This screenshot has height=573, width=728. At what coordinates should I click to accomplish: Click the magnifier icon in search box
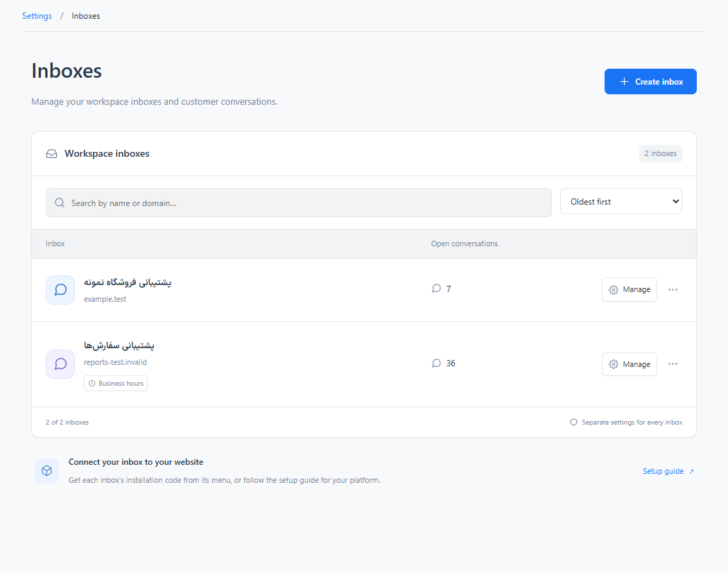coord(60,203)
